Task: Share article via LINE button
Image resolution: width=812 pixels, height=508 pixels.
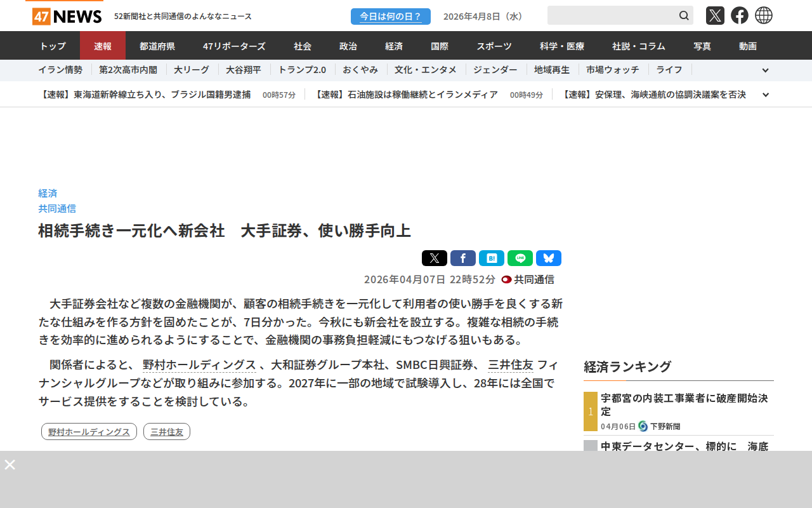Action: tap(520, 258)
